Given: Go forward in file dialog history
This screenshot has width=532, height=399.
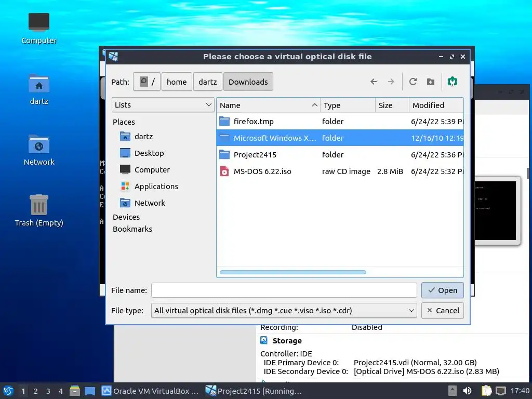Looking at the screenshot, I should pyautogui.click(x=391, y=82).
